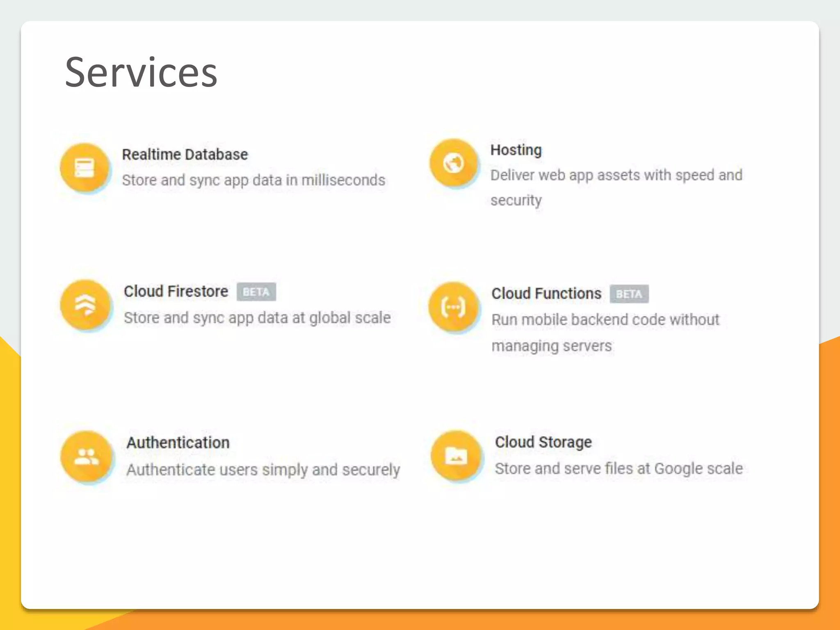The height and width of the screenshot is (630, 840).
Task: Click the Cloud Functions brackets icon
Action: click(x=453, y=307)
